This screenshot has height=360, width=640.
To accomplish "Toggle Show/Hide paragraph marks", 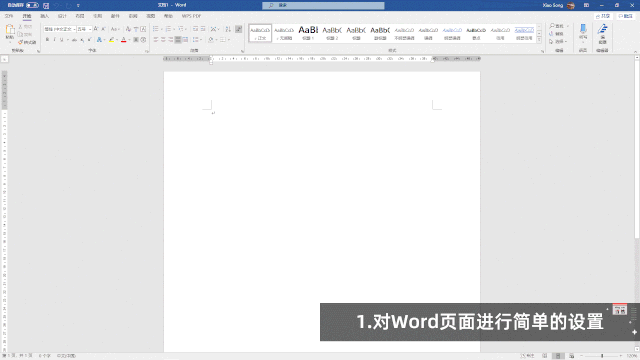I will (239, 29).
